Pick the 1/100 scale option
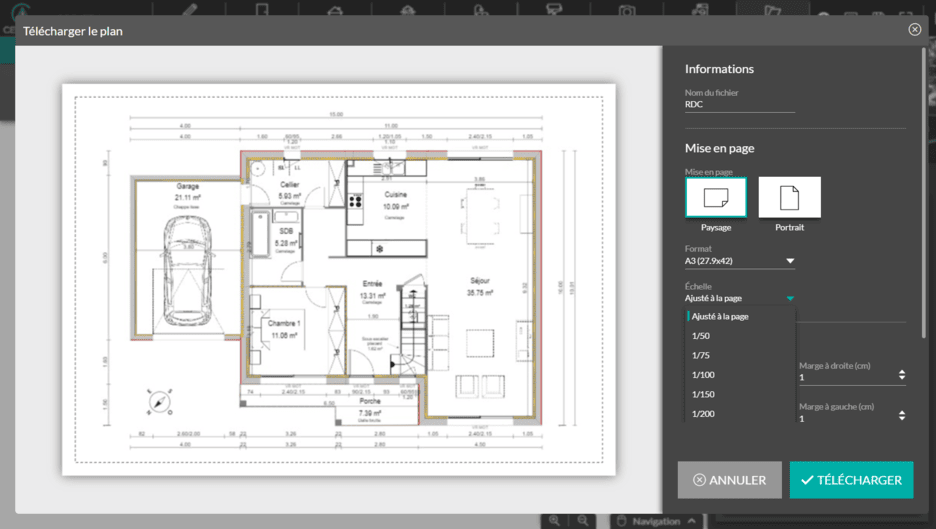 tap(703, 375)
